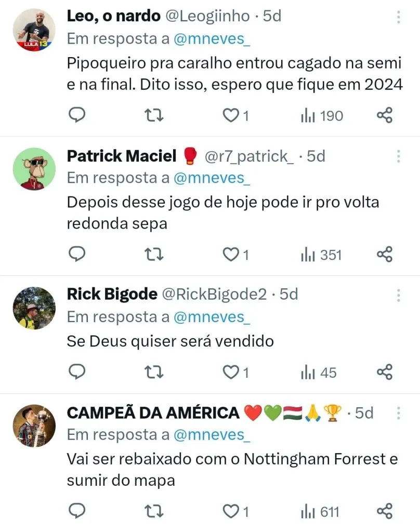
Task: Share Rick Bigode's tweet
Action: pyautogui.click(x=384, y=373)
